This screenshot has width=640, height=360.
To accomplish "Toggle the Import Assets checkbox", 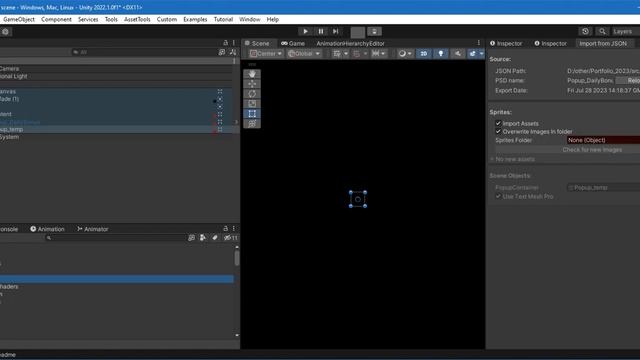I will [x=498, y=123].
